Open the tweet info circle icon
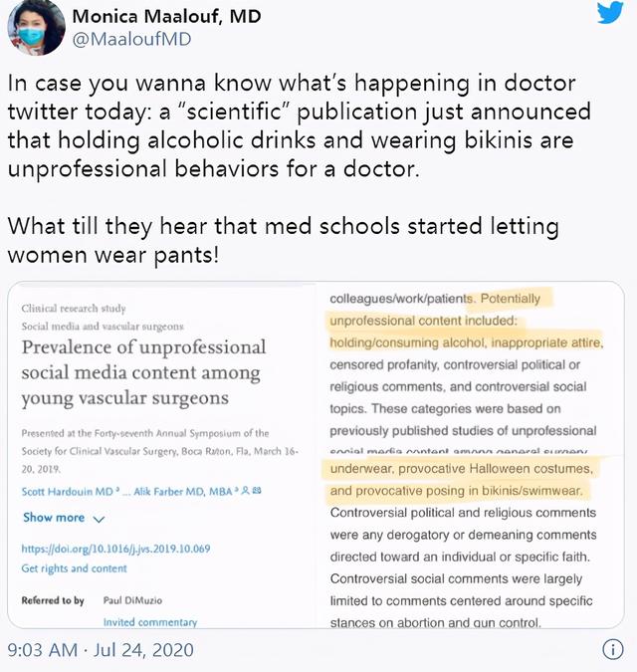 (x=612, y=649)
